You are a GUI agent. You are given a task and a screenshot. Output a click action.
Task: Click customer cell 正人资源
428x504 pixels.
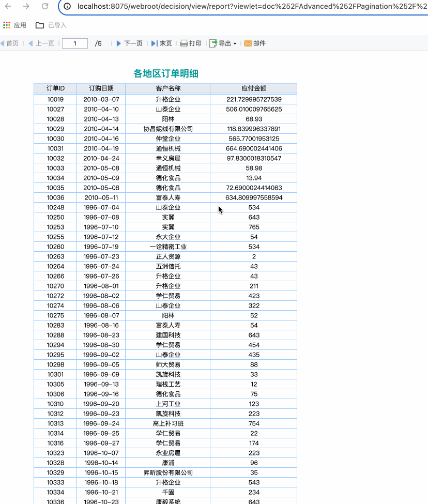[x=167, y=256]
